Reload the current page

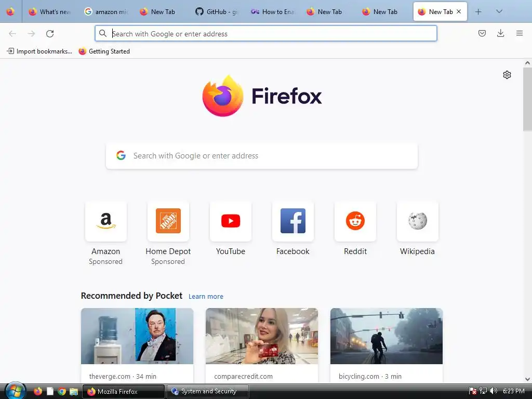point(50,34)
